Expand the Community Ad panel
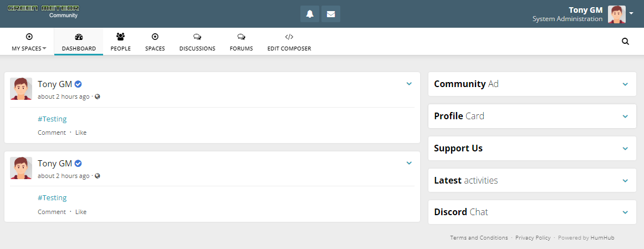This screenshot has height=249, width=644. (625, 84)
